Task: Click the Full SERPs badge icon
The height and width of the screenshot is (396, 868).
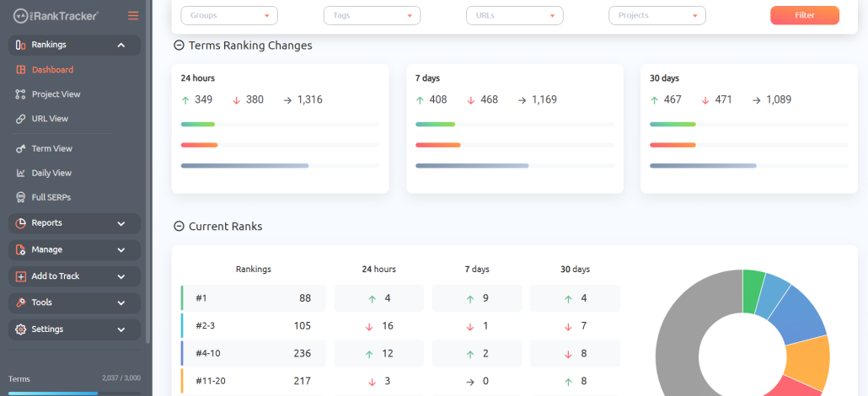Action: click(20, 197)
